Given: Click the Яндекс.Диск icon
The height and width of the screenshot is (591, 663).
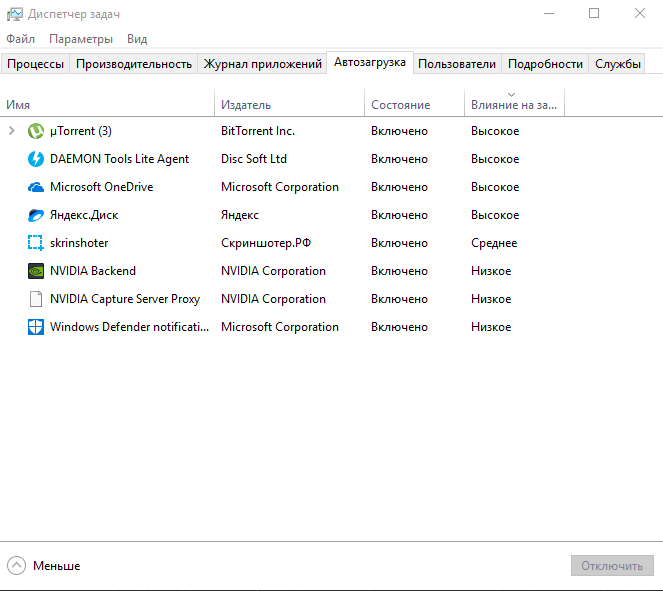Looking at the screenshot, I should 36,215.
